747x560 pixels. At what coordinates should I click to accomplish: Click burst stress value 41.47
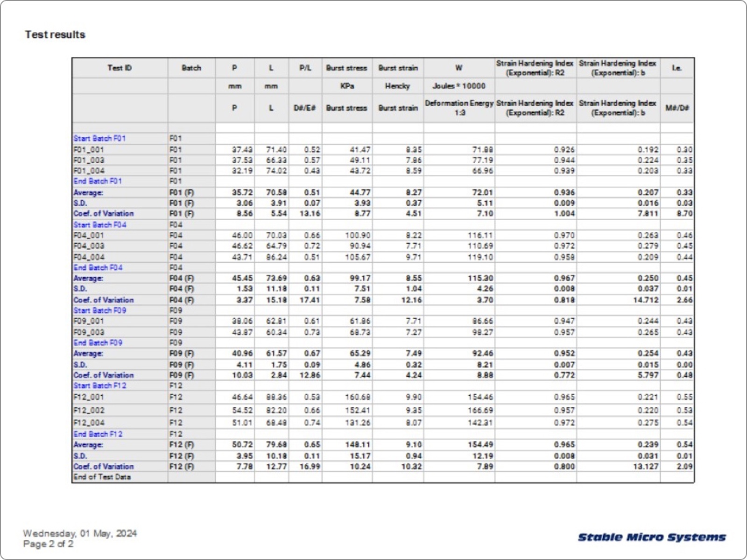tap(360, 150)
